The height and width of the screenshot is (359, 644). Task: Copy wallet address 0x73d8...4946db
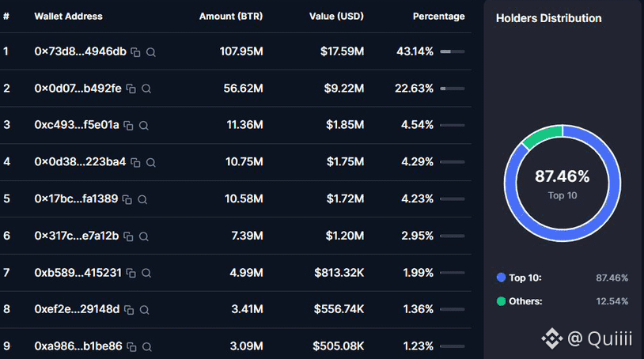point(135,52)
